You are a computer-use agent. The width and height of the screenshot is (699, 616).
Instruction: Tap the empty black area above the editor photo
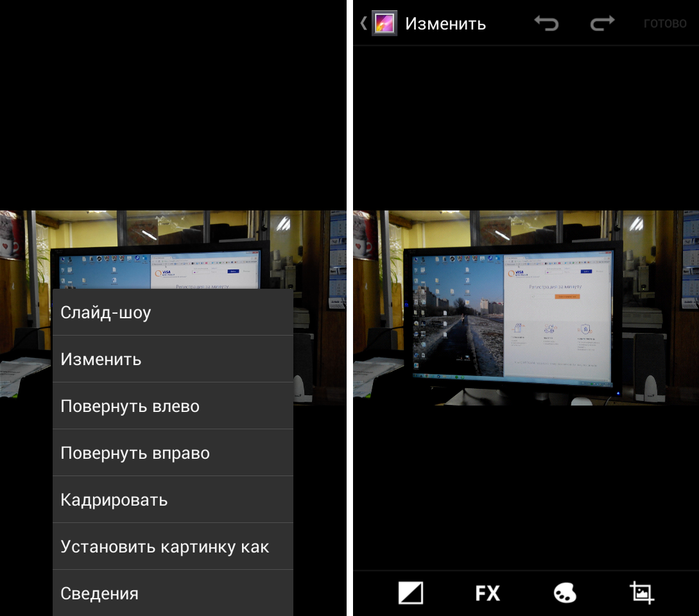(x=526, y=128)
